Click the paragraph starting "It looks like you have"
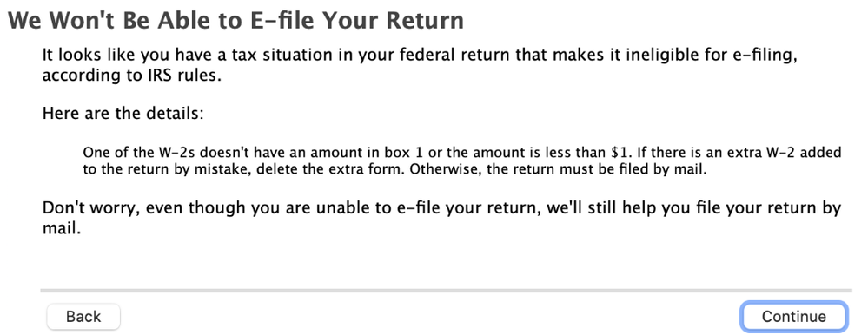 [x=420, y=65]
